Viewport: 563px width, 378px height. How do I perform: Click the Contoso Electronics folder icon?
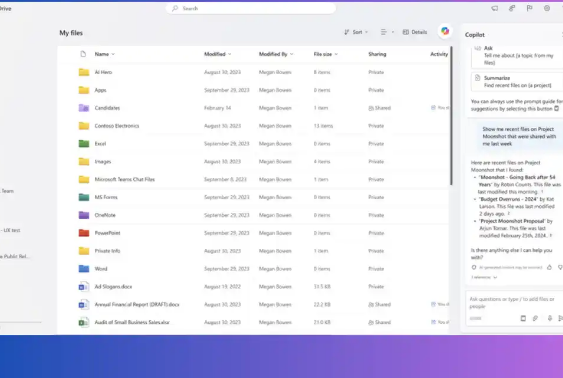84,126
